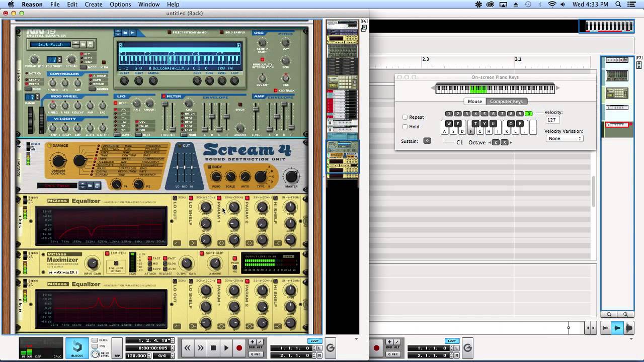Toggle the 4ms Look Ahead button
This screenshot has height=362, width=644.
pyautogui.click(x=116, y=263)
